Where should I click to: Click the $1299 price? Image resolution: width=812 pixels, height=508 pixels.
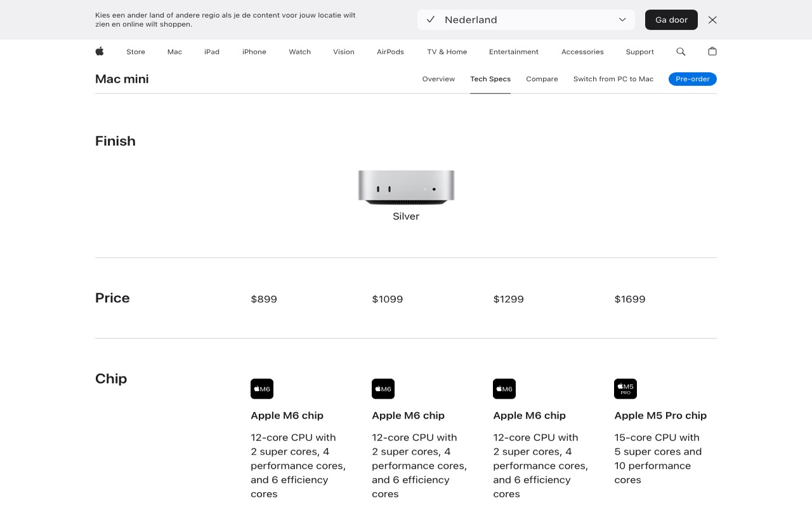[509, 299]
